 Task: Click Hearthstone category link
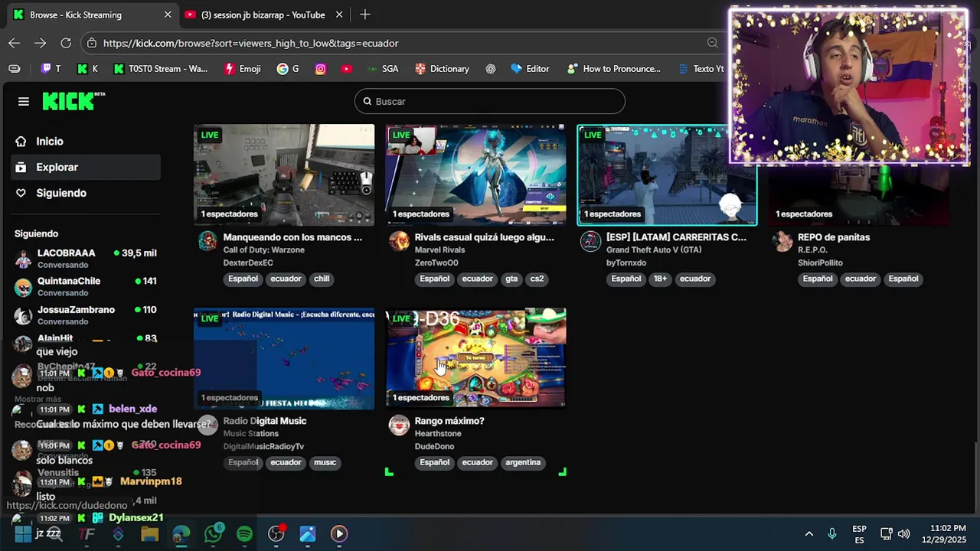(x=438, y=433)
